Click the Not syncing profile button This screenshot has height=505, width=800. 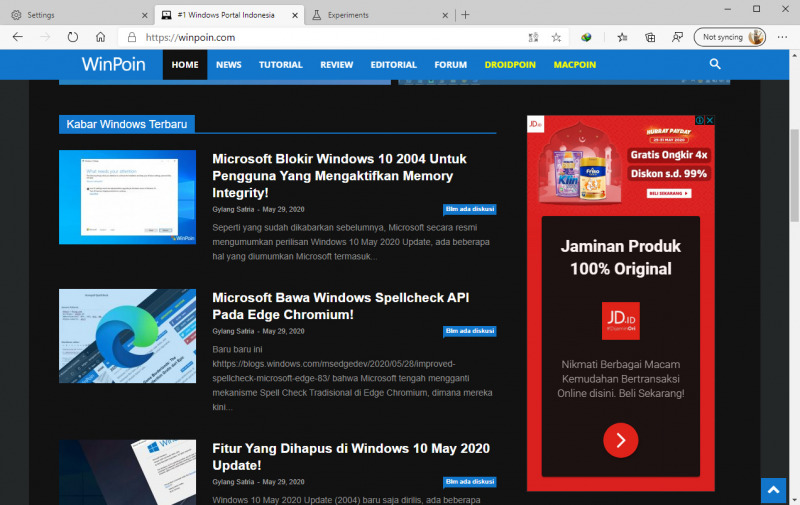click(x=730, y=37)
